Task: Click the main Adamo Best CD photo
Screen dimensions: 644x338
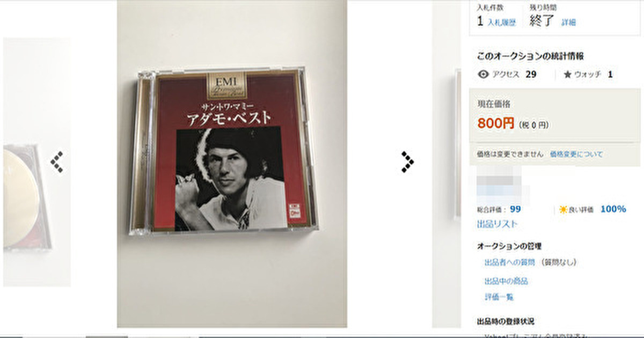Action: point(232,164)
